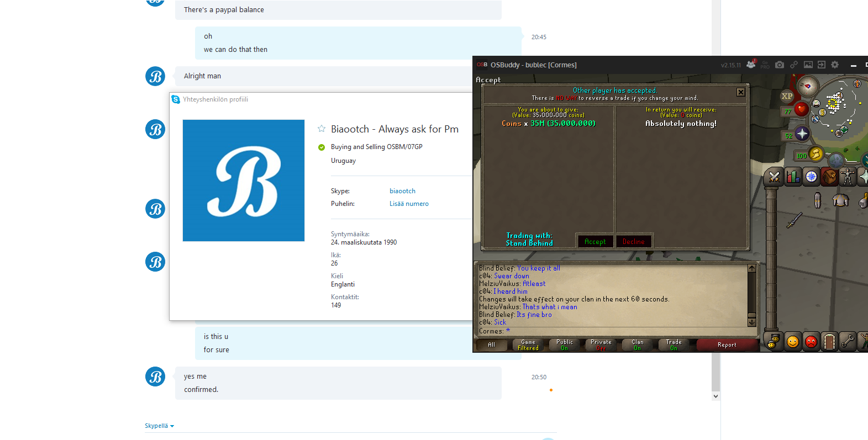Screen dimensions: 868x440
Task: Click the red Report button
Action: pos(727,345)
